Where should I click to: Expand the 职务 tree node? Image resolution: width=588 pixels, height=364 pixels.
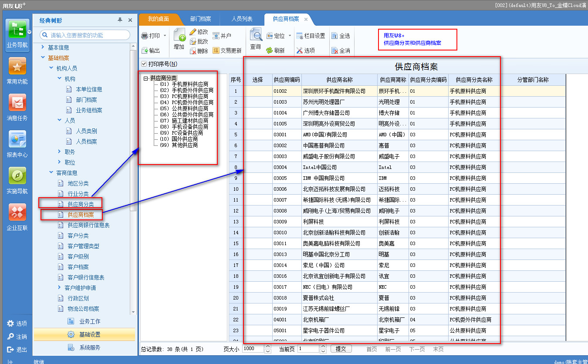coord(60,152)
